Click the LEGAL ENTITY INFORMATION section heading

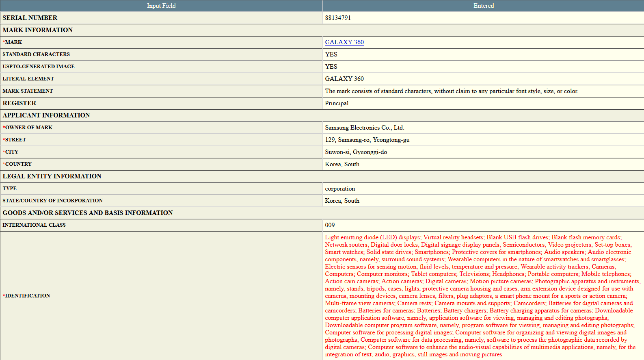click(x=52, y=176)
